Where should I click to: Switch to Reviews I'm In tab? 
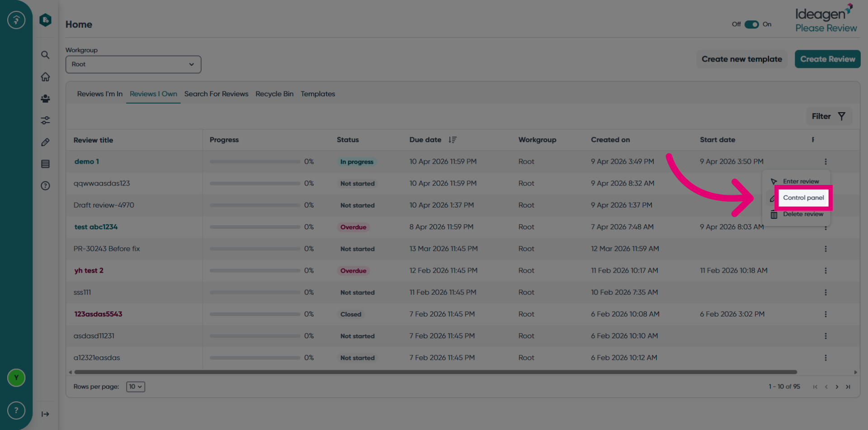(100, 94)
